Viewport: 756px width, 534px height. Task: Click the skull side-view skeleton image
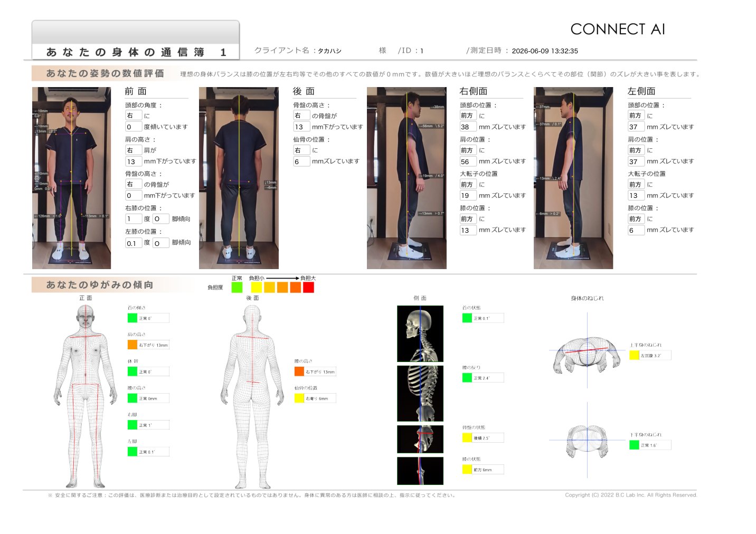pos(420,333)
